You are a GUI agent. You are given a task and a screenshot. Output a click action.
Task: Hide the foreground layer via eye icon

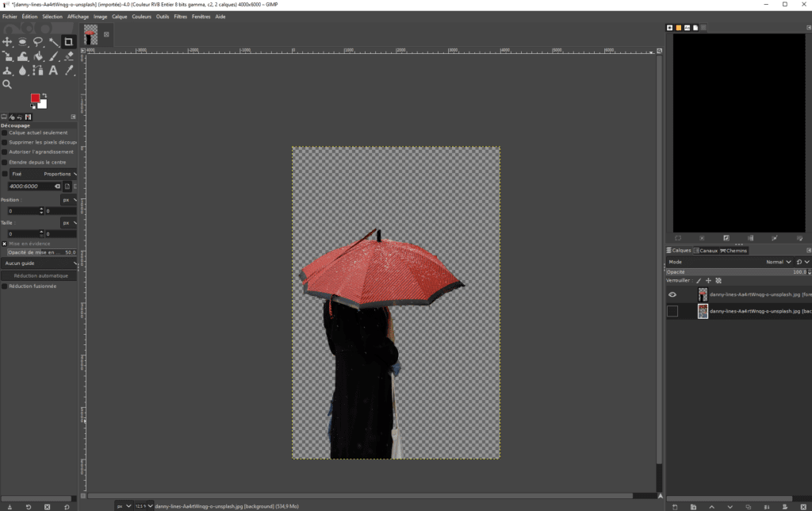(x=672, y=294)
